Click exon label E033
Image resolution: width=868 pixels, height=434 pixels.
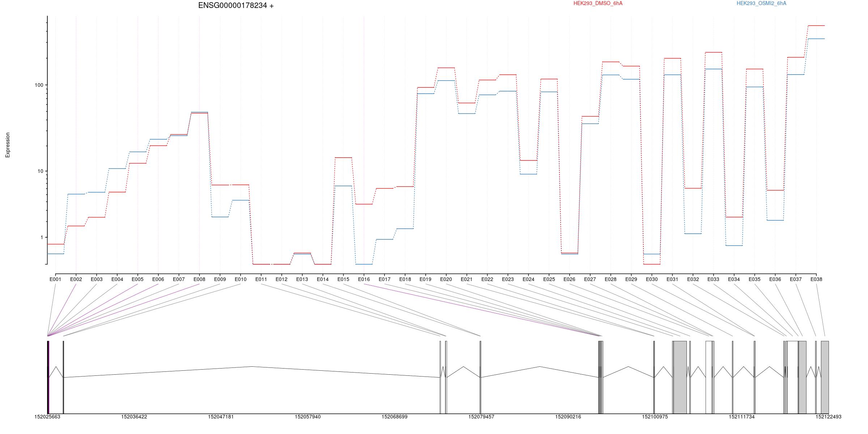[713, 279]
